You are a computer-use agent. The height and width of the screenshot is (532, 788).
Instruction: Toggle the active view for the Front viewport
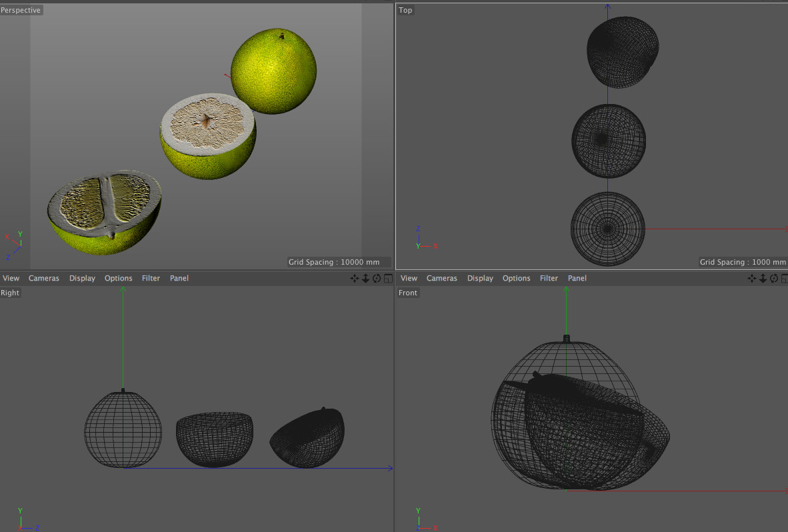(x=785, y=278)
